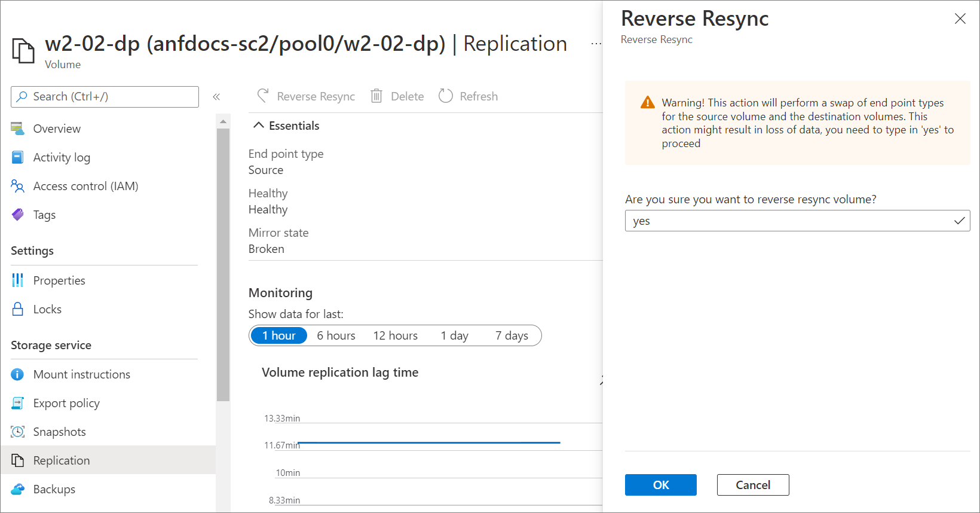Confirm reverse resync with OK

click(660, 485)
